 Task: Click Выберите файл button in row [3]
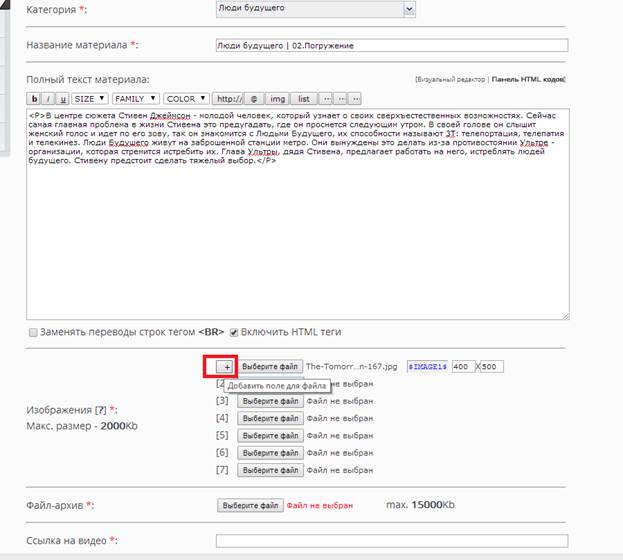tap(271, 401)
